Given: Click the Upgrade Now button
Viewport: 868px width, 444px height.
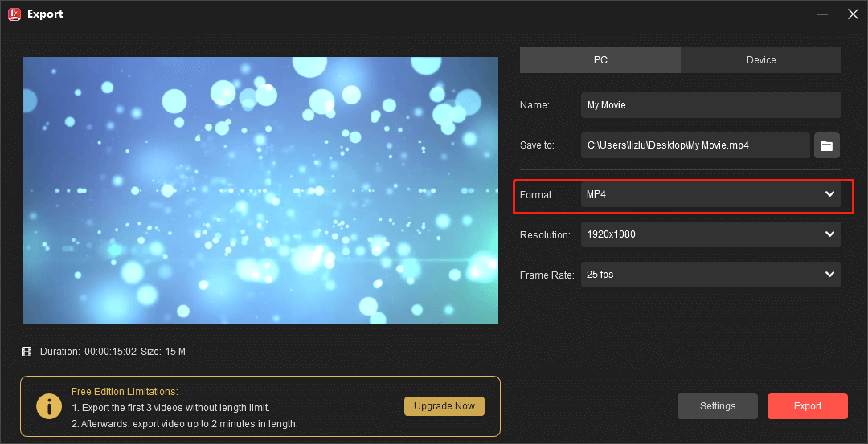Looking at the screenshot, I should point(444,405).
